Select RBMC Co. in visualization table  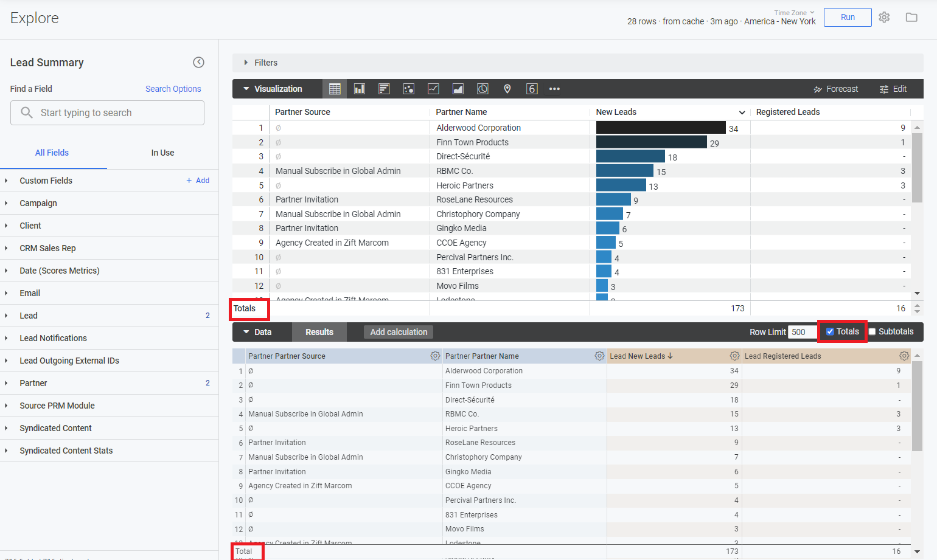(455, 171)
